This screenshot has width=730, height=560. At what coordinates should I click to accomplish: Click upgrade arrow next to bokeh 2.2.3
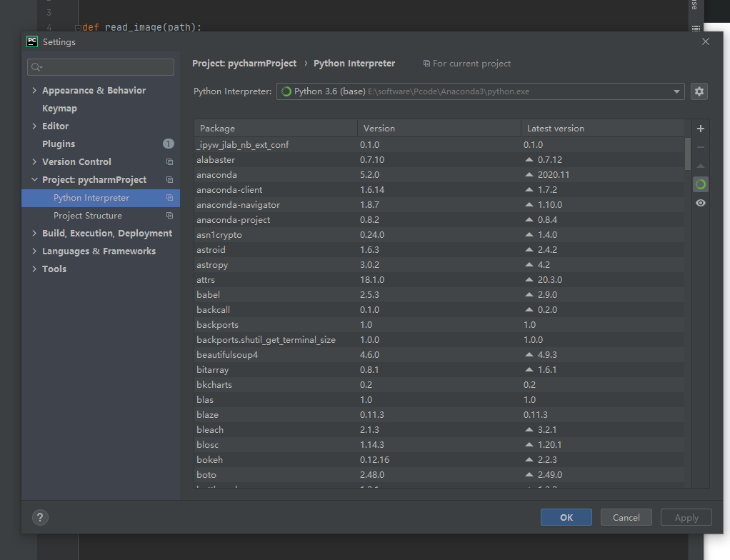point(529,459)
